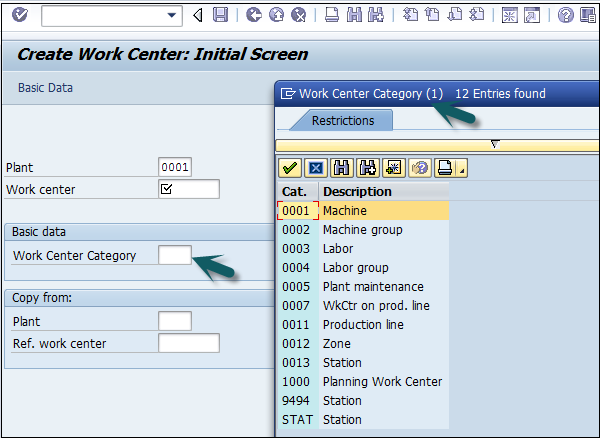Image resolution: width=600 pixels, height=438 pixels.
Task: Select the Machine category row 0001
Action: tap(344, 211)
